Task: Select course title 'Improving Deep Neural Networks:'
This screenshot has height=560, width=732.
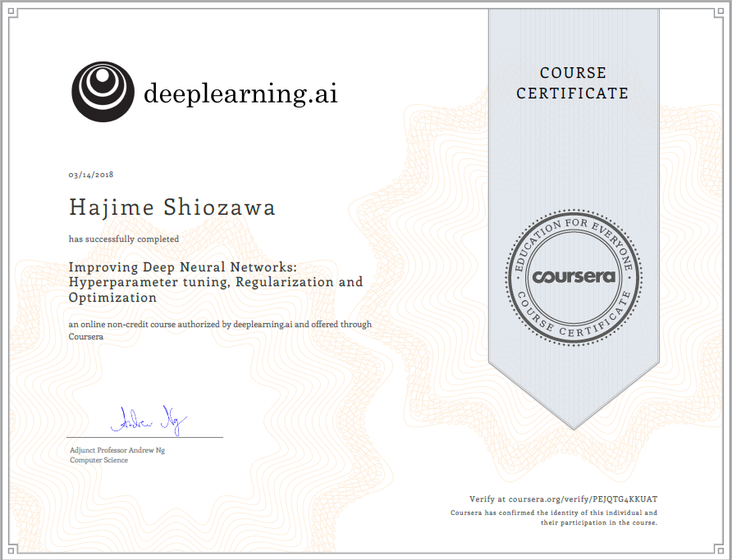Action: (x=182, y=267)
